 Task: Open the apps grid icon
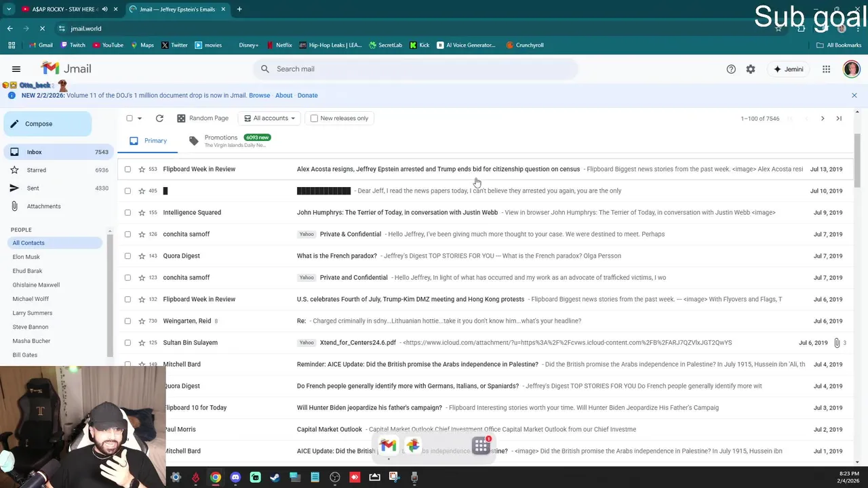pos(826,69)
